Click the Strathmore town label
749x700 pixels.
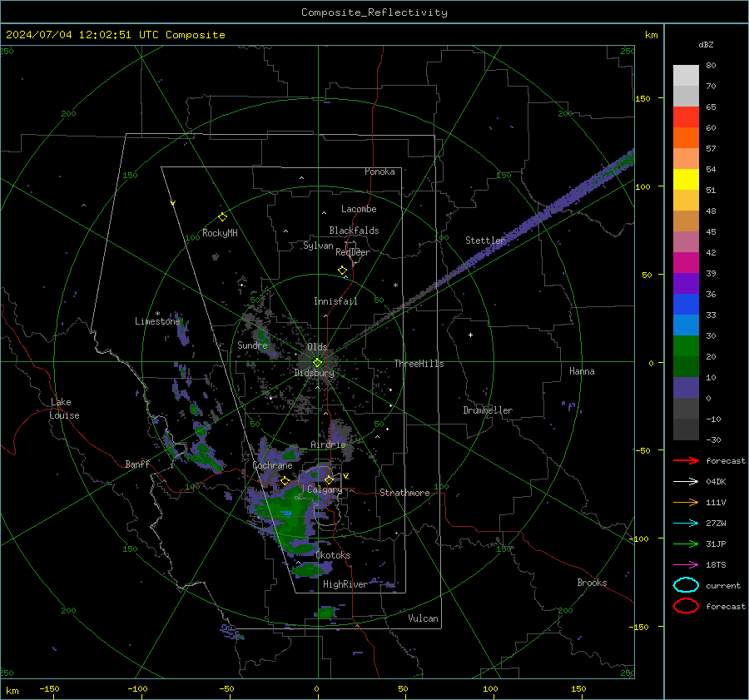tap(404, 493)
